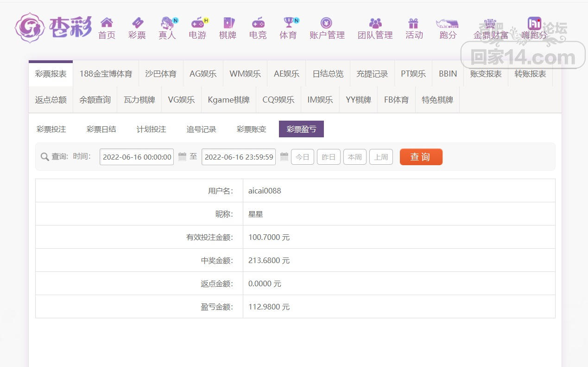Open the 电游 gamepad icon

pyautogui.click(x=198, y=23)
